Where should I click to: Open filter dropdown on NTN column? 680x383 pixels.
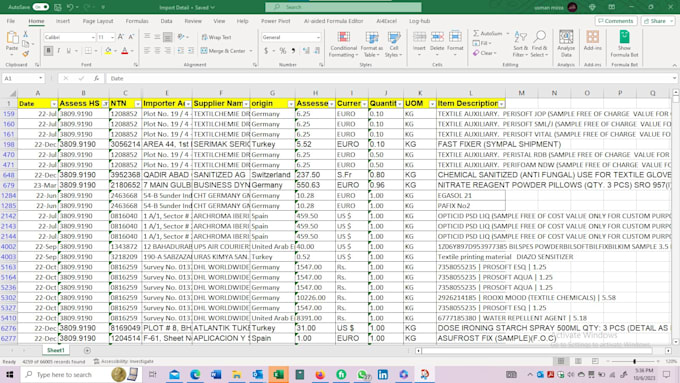(x=138, y=104)
